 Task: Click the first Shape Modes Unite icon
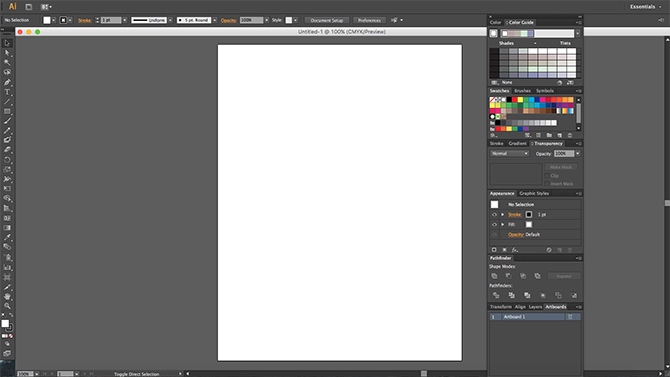pos(494,276)
